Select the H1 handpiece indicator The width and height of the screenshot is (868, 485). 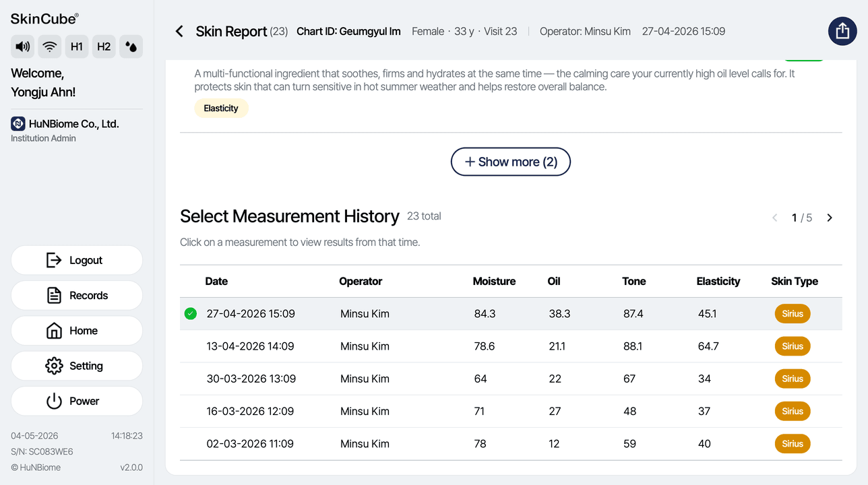tap(77, 46)
